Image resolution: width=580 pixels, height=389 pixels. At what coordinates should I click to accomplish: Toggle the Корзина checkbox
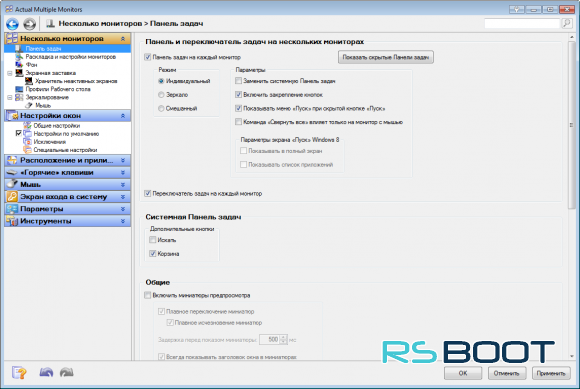152,254
